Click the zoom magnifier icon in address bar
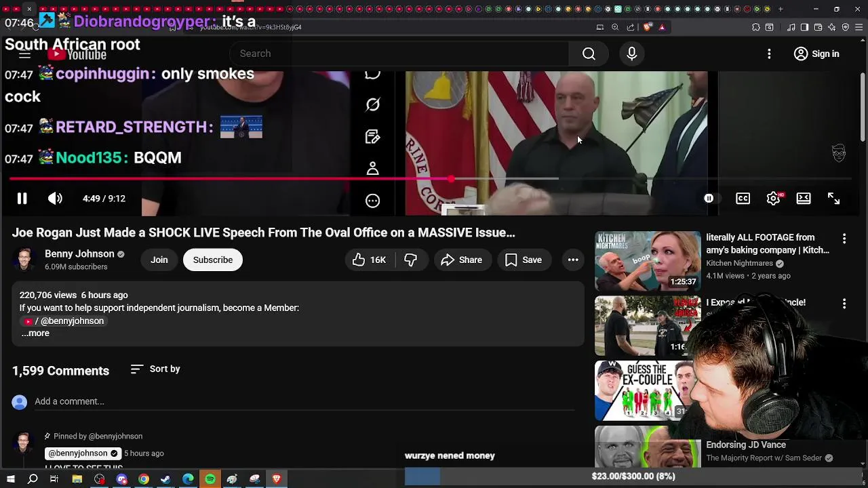The image size is (868, 488). coord(615,27)
